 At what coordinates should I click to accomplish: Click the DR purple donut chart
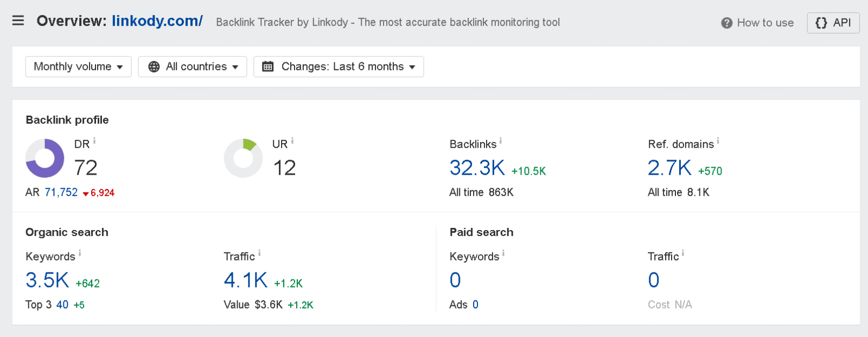(x=45, y=158)
